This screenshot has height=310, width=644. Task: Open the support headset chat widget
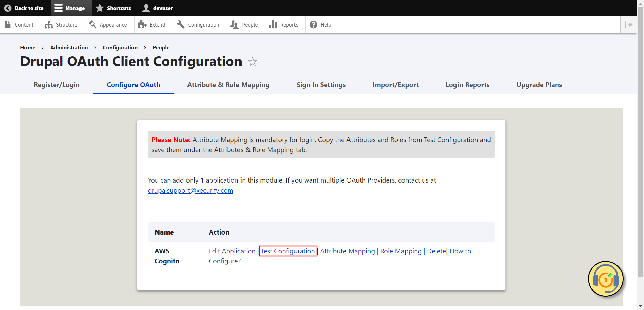pos(605,279)
